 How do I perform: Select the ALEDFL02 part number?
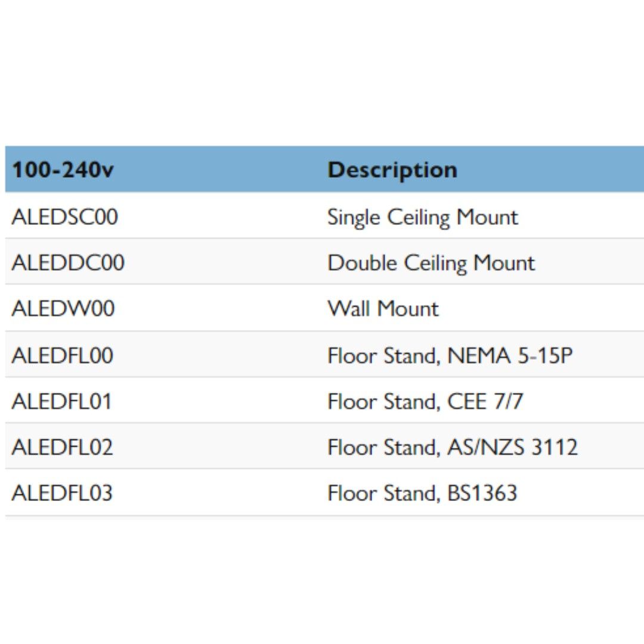62,447
